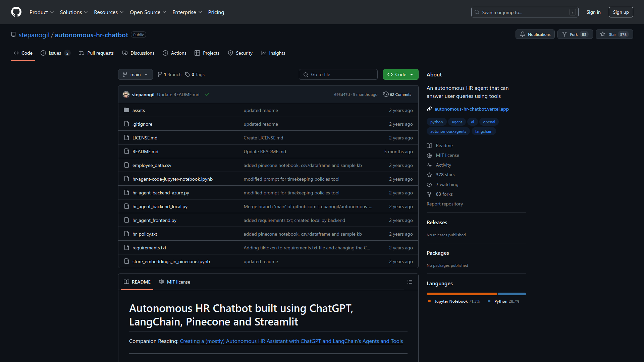
Task: Select the README tab in the file viewer
Action: (137, 282)
